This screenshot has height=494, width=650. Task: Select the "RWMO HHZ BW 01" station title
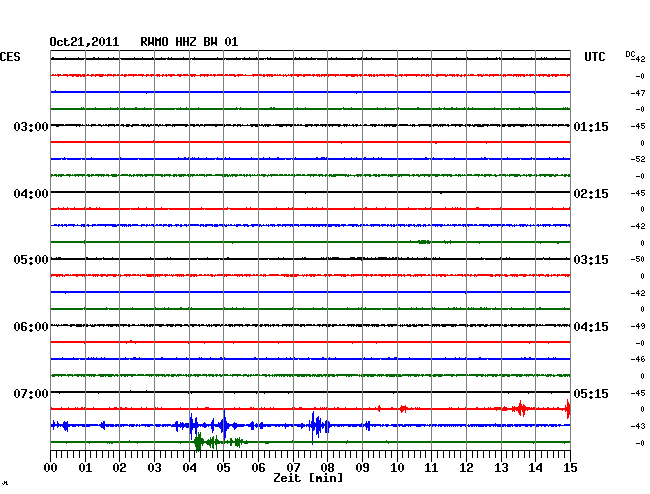coord(189,42)
